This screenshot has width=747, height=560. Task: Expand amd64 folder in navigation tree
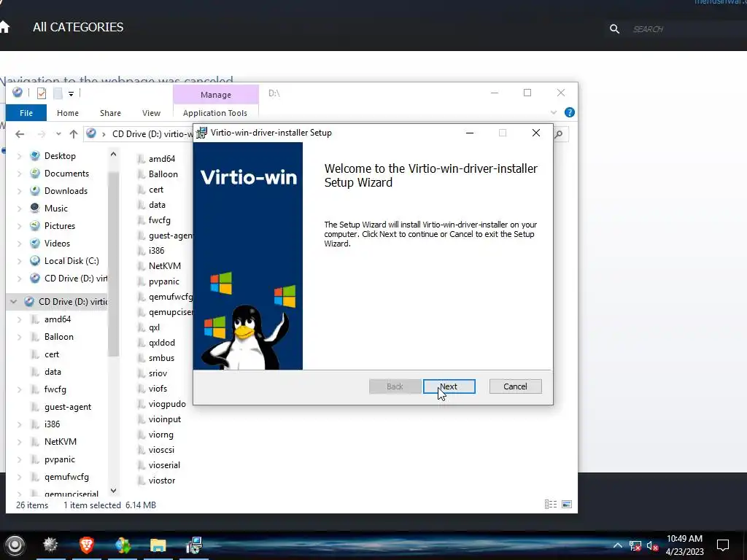(x=19, y=319)
